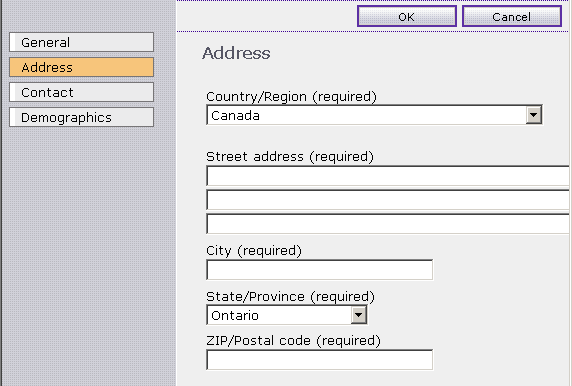This screenshot has width=572, height=386.
Task: Click the second Street address field
Action: pyautogui.click(x=388, y=200)
